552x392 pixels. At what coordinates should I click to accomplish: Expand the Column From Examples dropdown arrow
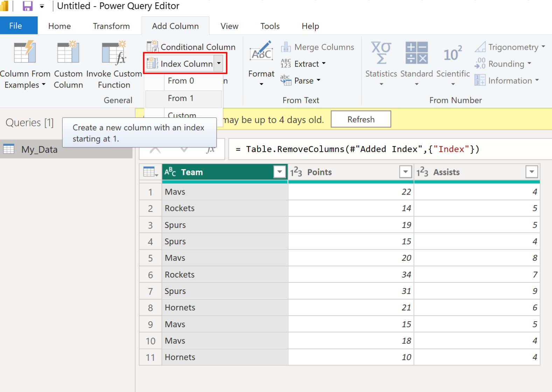click(x=44, y=84)
